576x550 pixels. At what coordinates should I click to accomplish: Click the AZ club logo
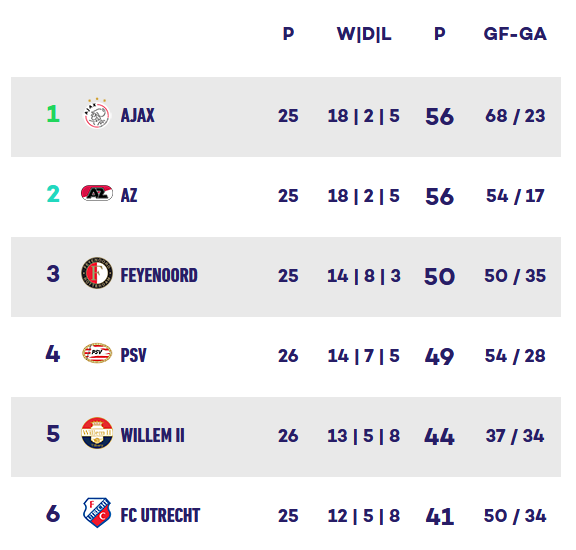(x=97, y=193)
